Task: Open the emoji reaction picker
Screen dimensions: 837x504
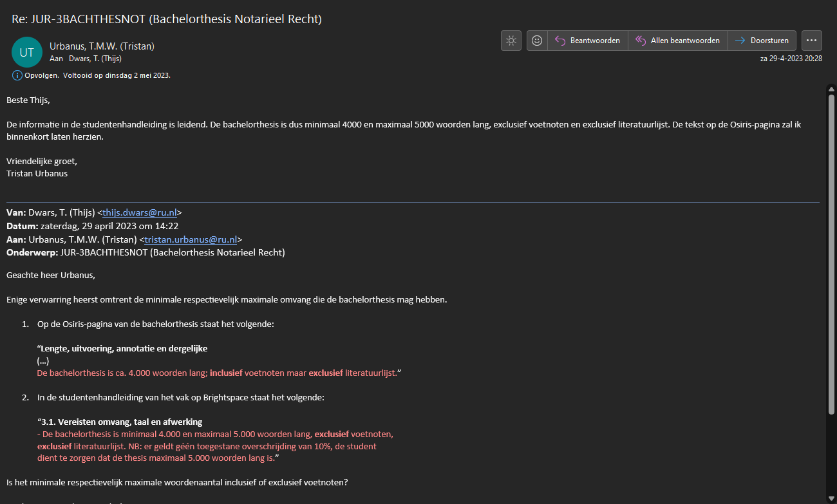Action: point(537,41)
